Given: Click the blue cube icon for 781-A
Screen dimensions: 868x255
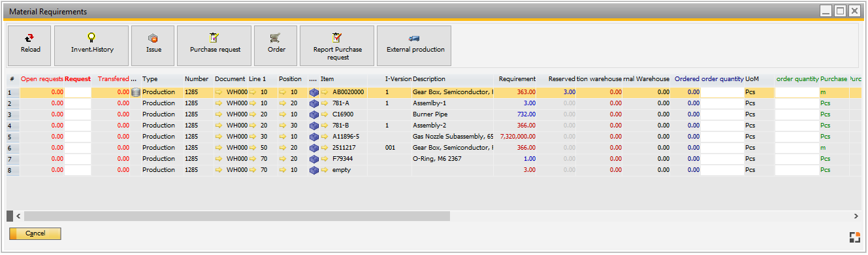Looking at the screenshot, I should tap(314, 103).
